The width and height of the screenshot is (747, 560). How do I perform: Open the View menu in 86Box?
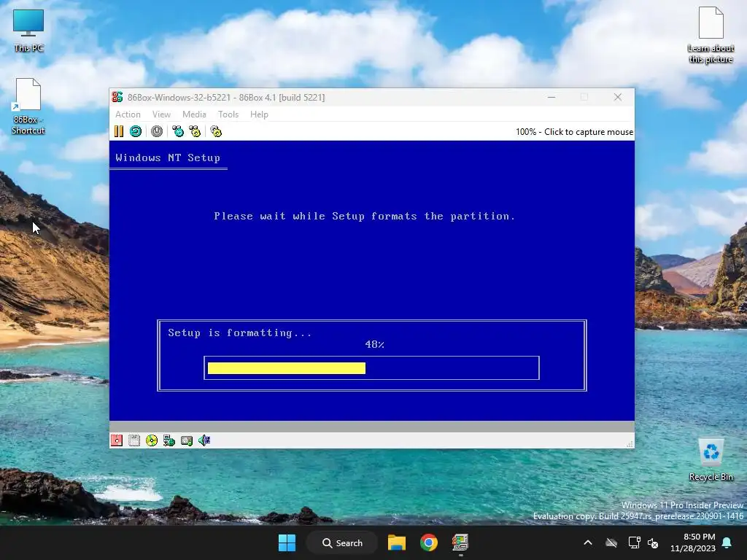[161, 114]
